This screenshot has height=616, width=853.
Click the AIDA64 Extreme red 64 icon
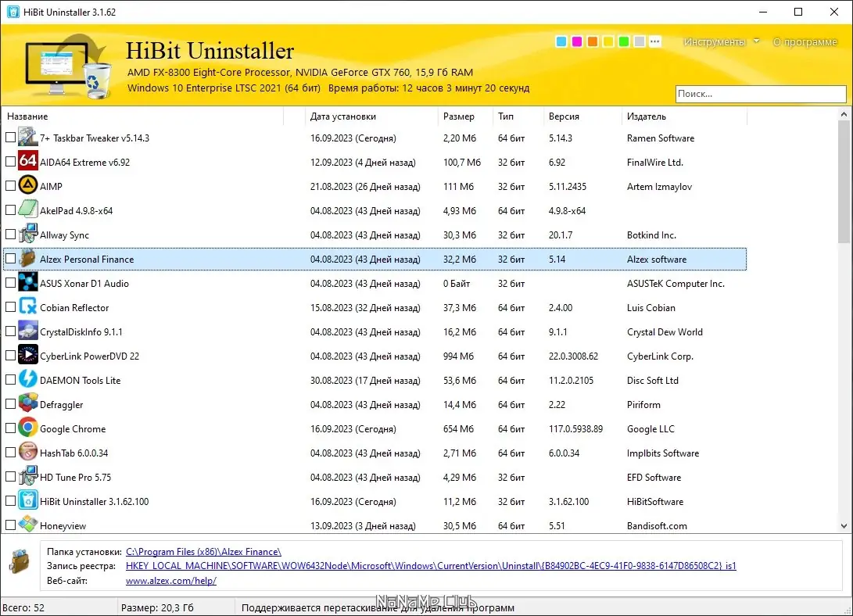point(27,162)
